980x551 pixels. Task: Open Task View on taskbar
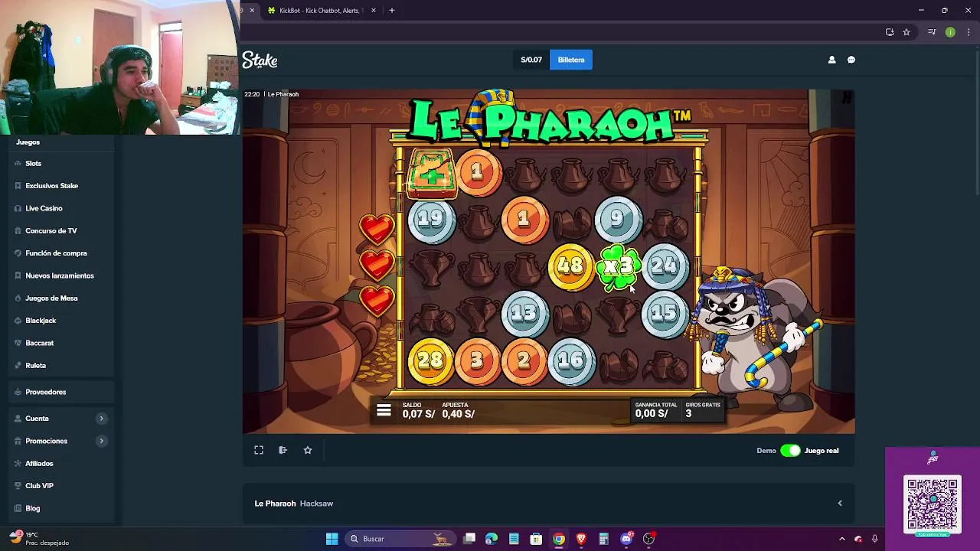click(x=469, y=539)
